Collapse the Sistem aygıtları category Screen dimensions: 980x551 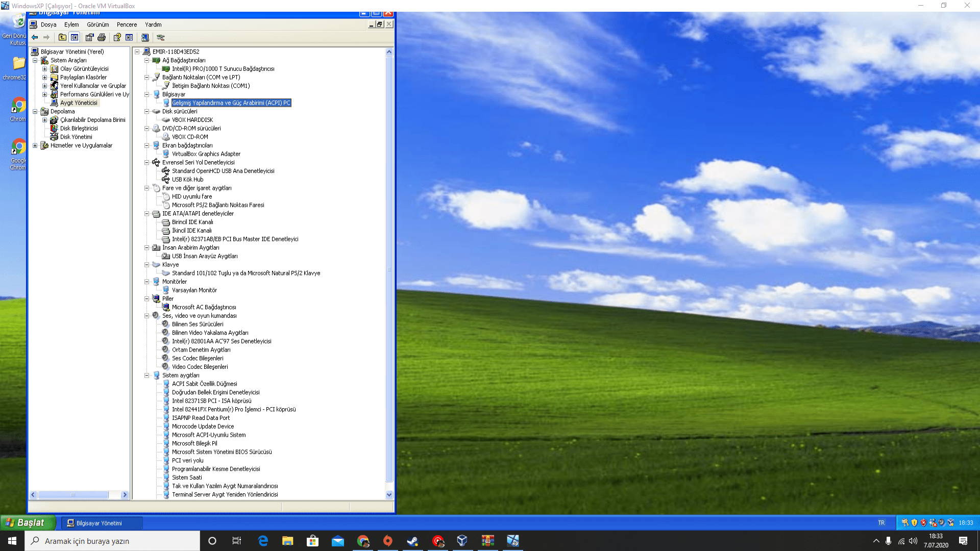[147, 375]
